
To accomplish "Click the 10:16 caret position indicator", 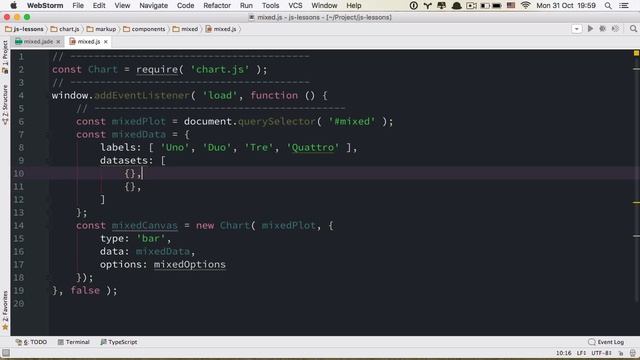I will coord(563,353).
